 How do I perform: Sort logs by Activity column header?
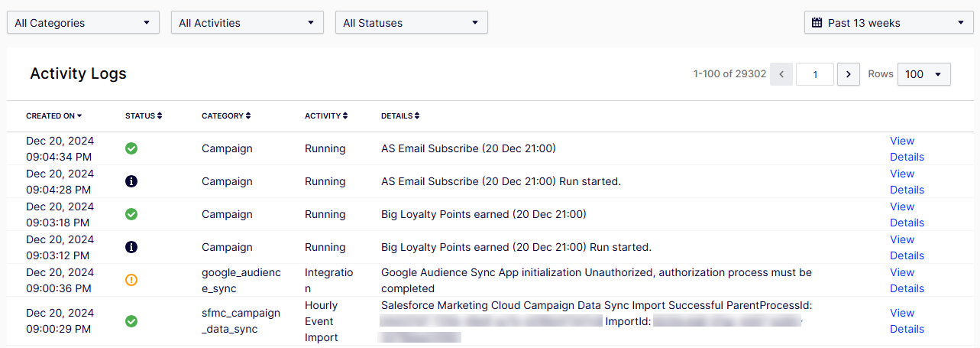pos(326,116)
